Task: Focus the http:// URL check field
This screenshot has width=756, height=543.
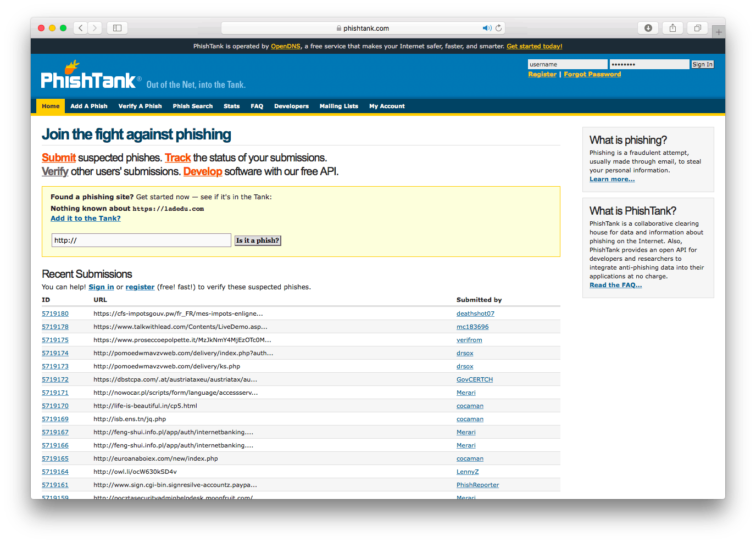Action: pyautogui.click(x=141, y=240)
